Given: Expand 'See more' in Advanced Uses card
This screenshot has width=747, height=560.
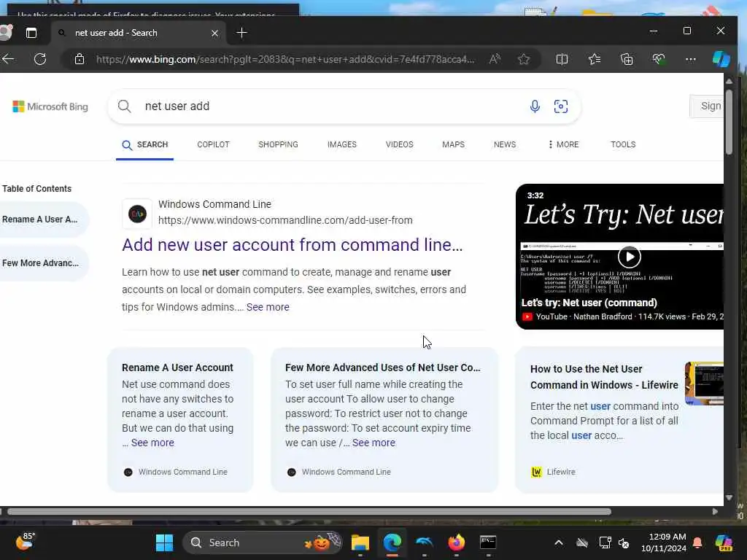Looking at the screenshot, I should tap(373, 443).
